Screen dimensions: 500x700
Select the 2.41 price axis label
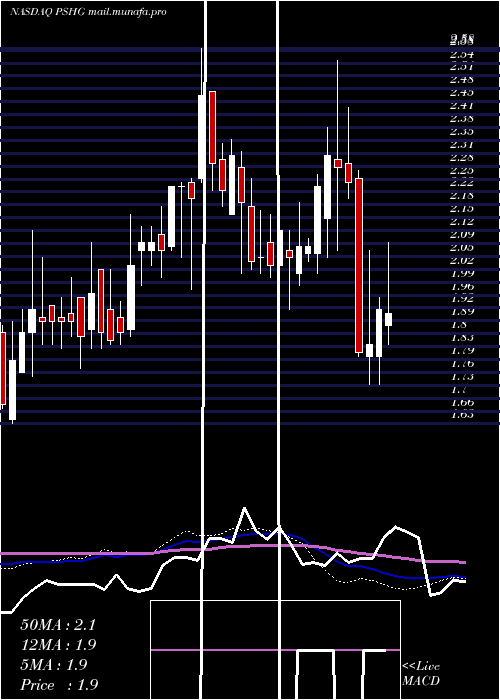click(x=462, y=106)
